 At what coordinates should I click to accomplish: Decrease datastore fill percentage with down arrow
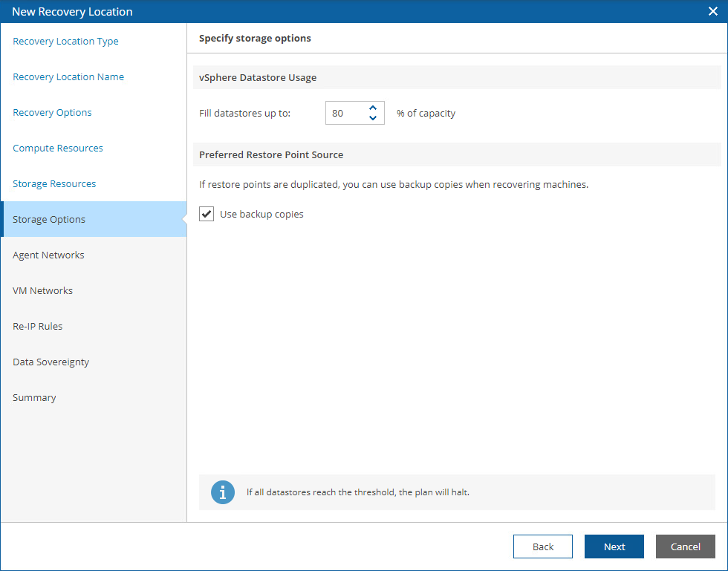click(x=373, y=118)
